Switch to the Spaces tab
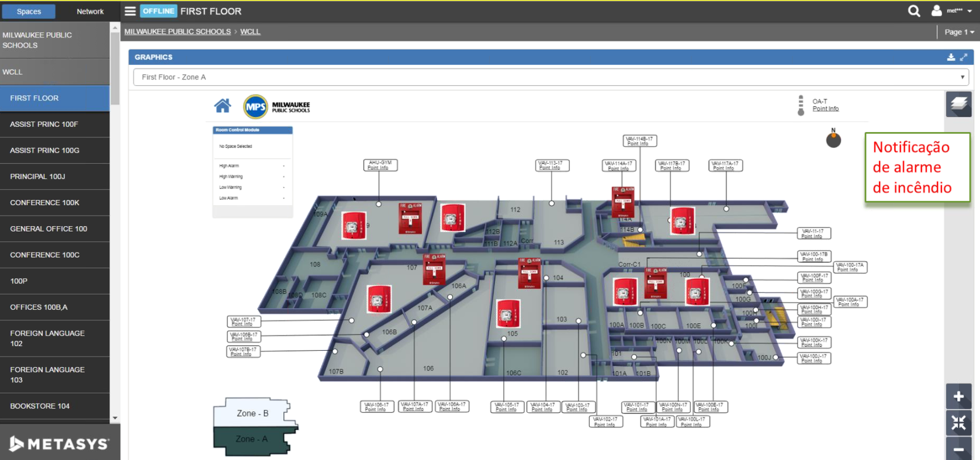980x460 pixels. (x=29, y=12)
